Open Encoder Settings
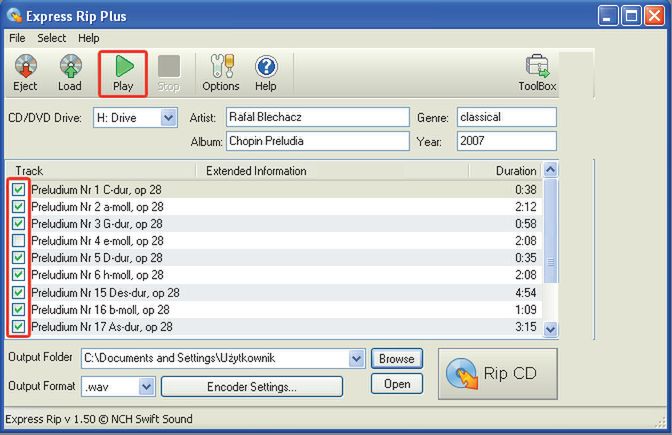 [x=252, y=387]
